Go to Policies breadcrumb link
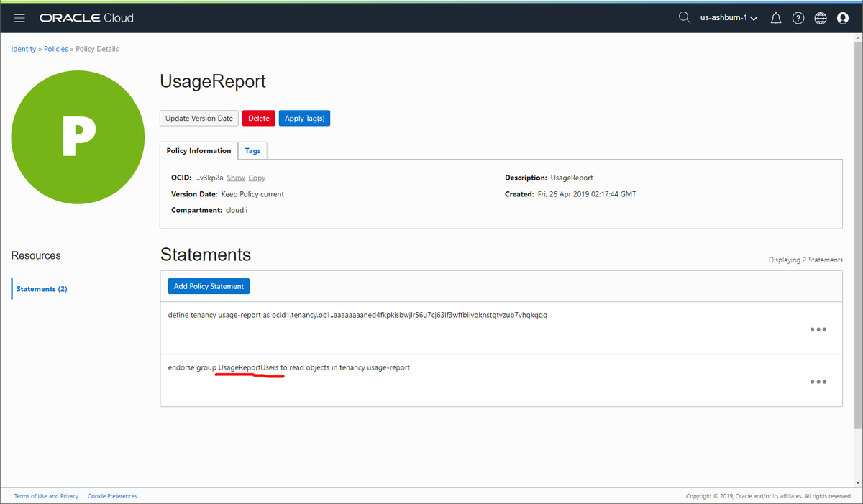Image resolution: width=863 pixels, height=504 pixels. [x=56, y=49]
